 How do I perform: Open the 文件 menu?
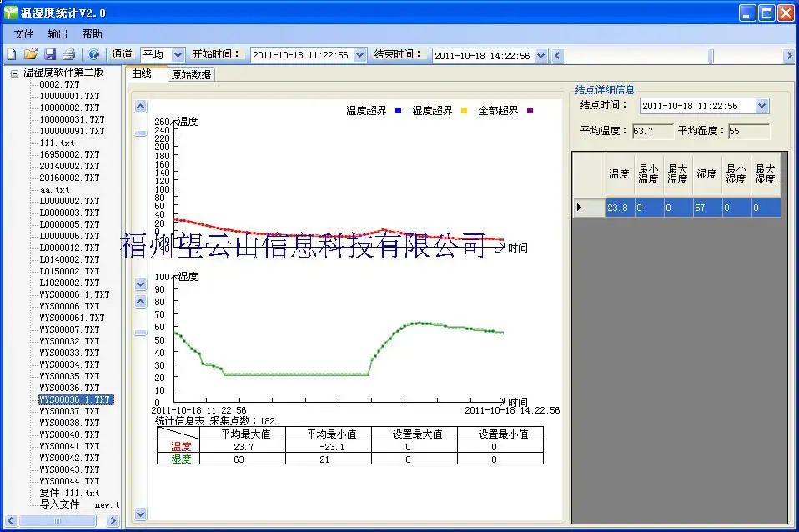point(23,33)
